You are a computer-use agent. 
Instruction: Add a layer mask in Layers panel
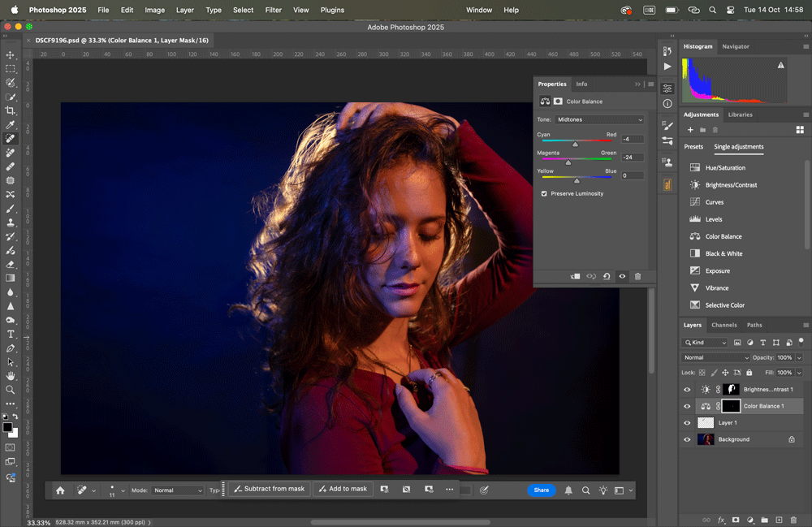(735, 520)
